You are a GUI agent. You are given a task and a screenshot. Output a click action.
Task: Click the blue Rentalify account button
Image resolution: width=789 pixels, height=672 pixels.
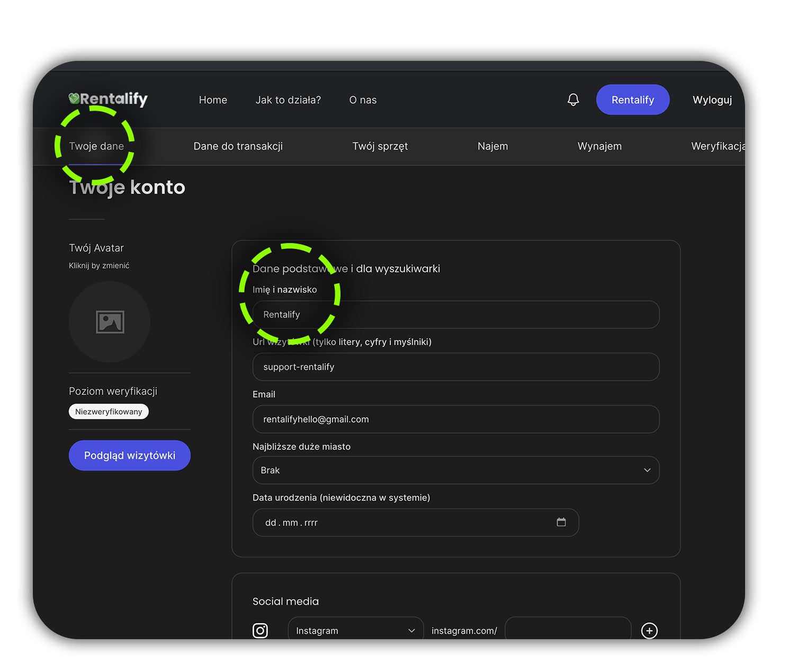(632, 100)
